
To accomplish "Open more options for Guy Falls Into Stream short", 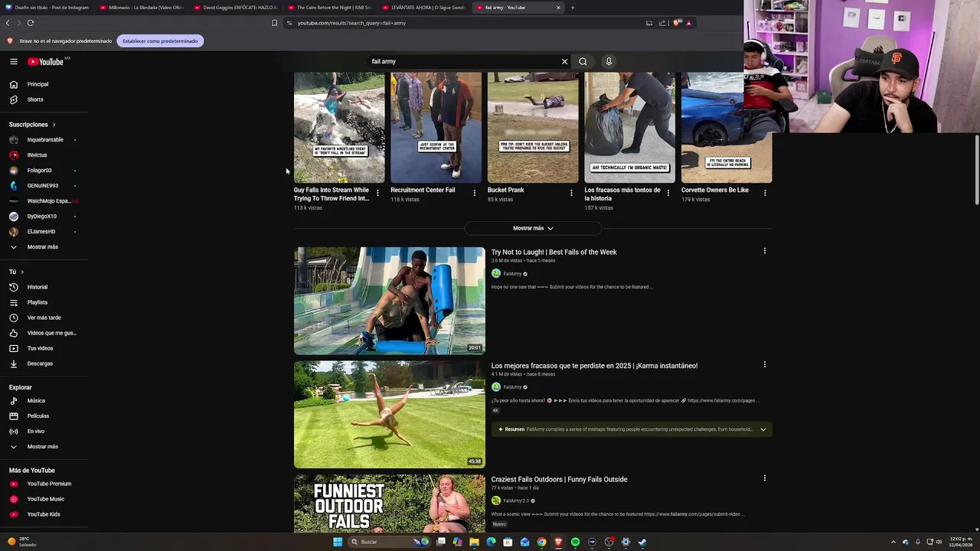I will pos(377,193).
